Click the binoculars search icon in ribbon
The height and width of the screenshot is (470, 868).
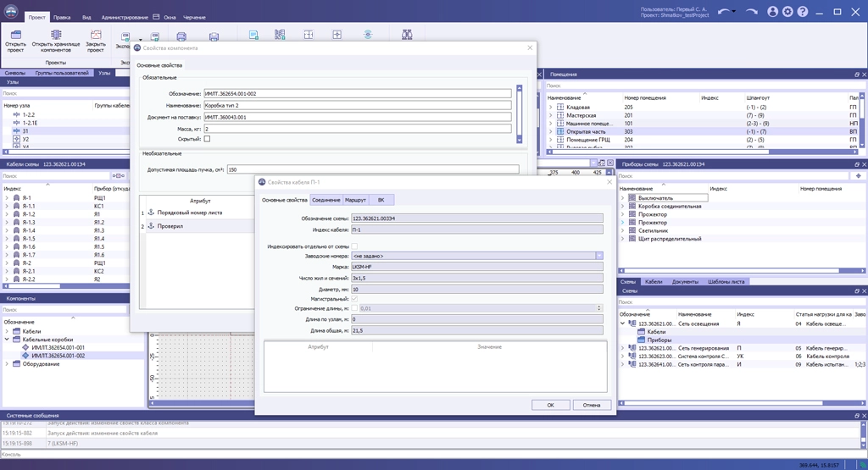click(x=407, y=35)
